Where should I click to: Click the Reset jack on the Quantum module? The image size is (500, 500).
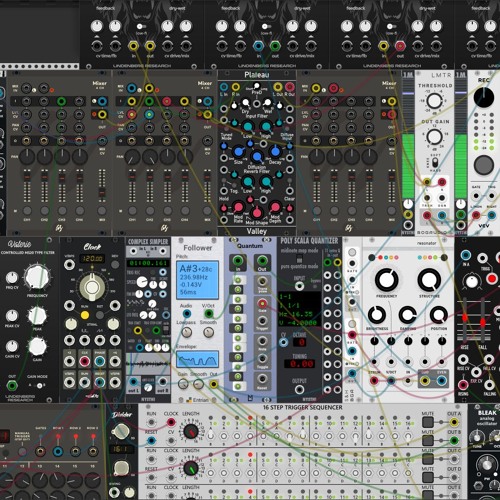click(x=262, y=379)
